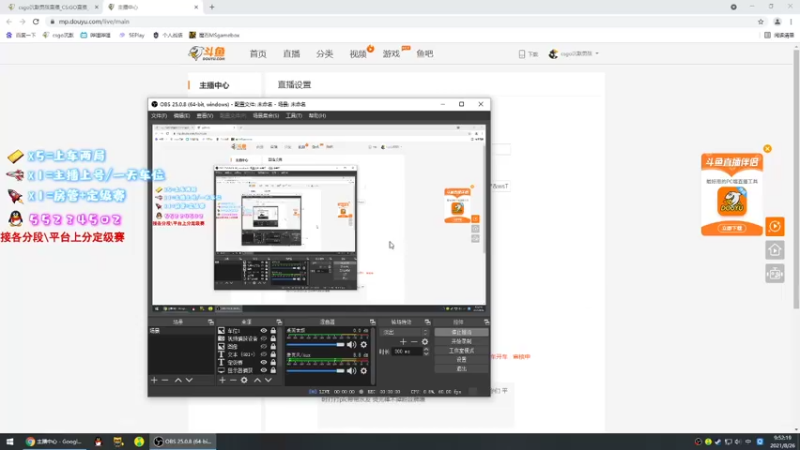This screenshot has width=800, height=450.
Task: Remove selected source with the sources minus button
Action: point(233,380)
